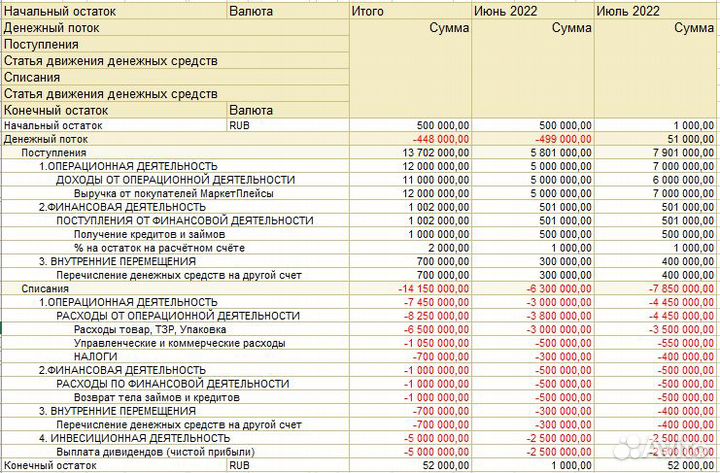720x473 pixels.
Task: Click '% на остаток на расчётном счёте' row
Action: click(360, 248)
